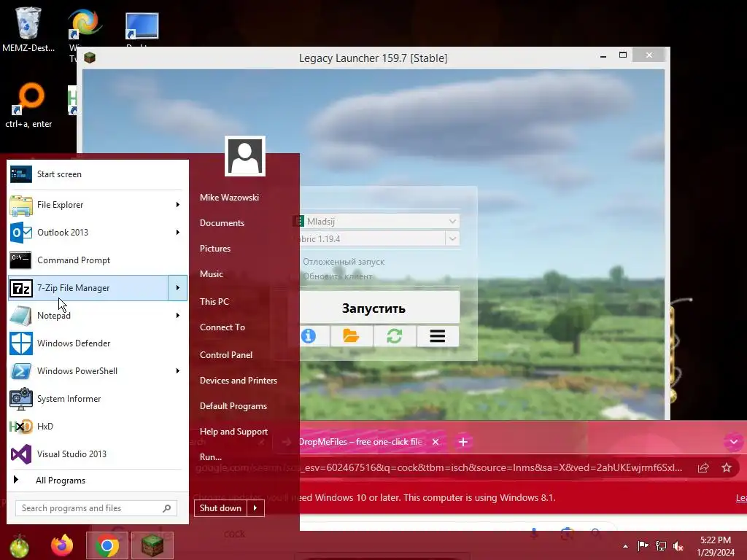Expand Outlook 2013 submenu arrow
Image resolution: width=747 pixels, height=560 pixels.
(178, 233)
